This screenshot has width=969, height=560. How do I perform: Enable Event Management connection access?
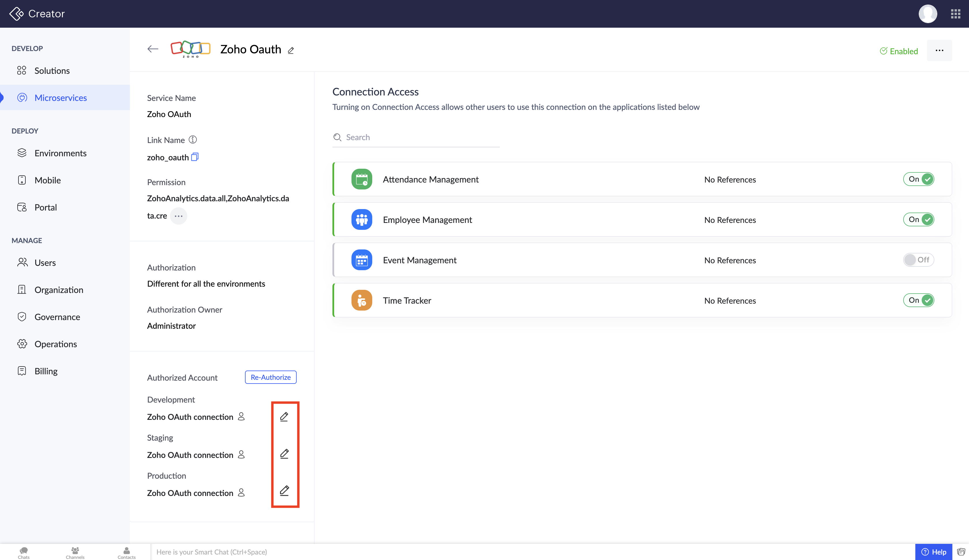coord(918,260)
